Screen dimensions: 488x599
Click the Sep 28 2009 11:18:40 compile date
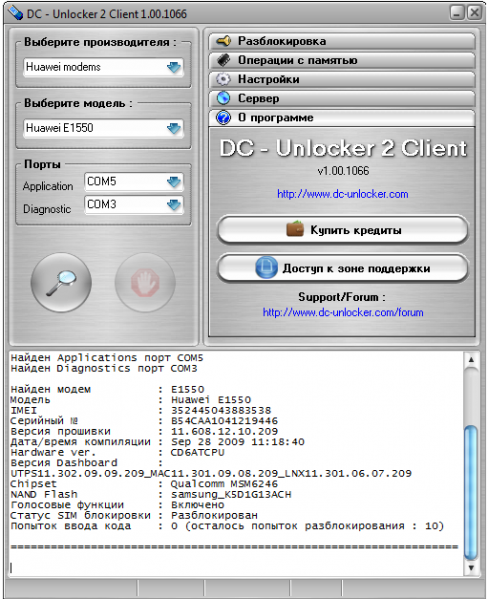pyautogui.click(x=238, y=442)
